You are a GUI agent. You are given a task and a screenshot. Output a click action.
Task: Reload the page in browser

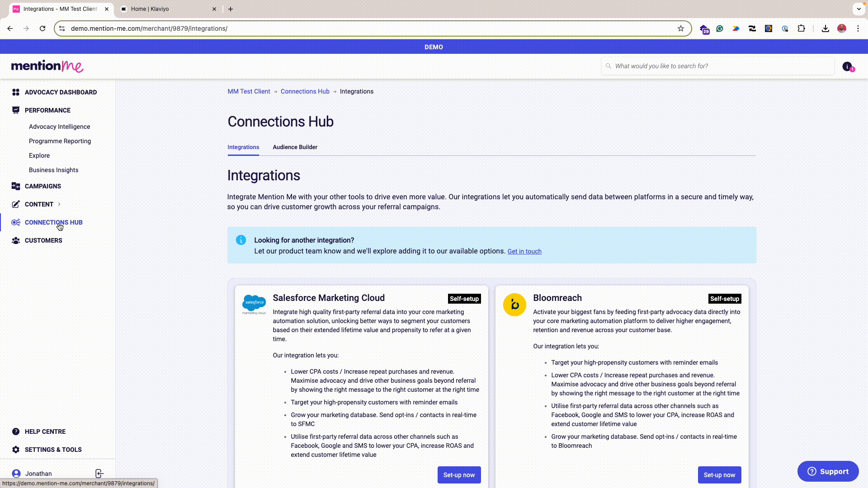coord(42,28)
